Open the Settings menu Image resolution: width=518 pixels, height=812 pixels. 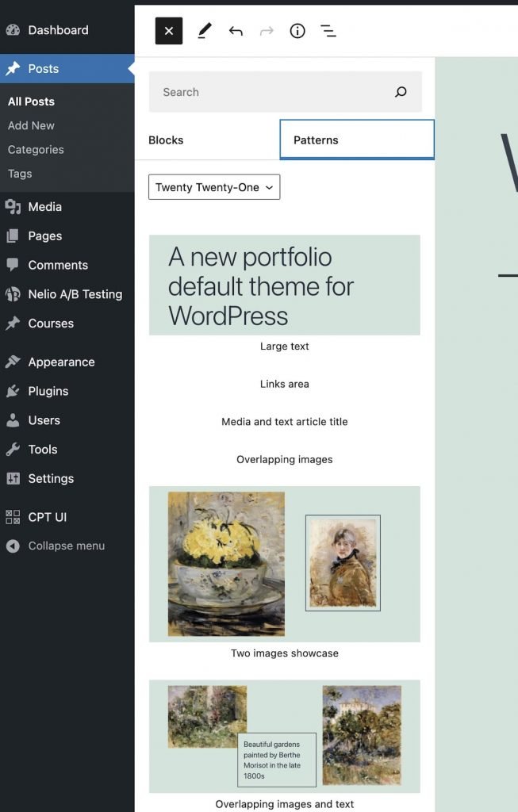pos(67,478)
